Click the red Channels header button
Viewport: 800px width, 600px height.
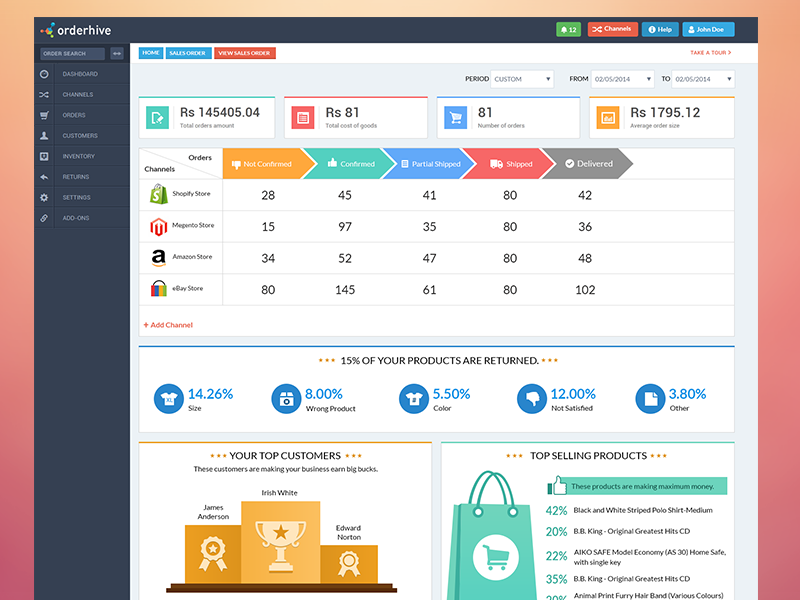(x=612, y=30)
